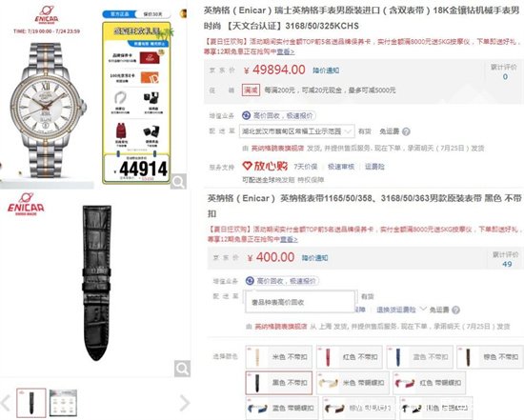Open the strap review count 49
The width and height of the screenshot is (524, 420).
pos(507,264)
